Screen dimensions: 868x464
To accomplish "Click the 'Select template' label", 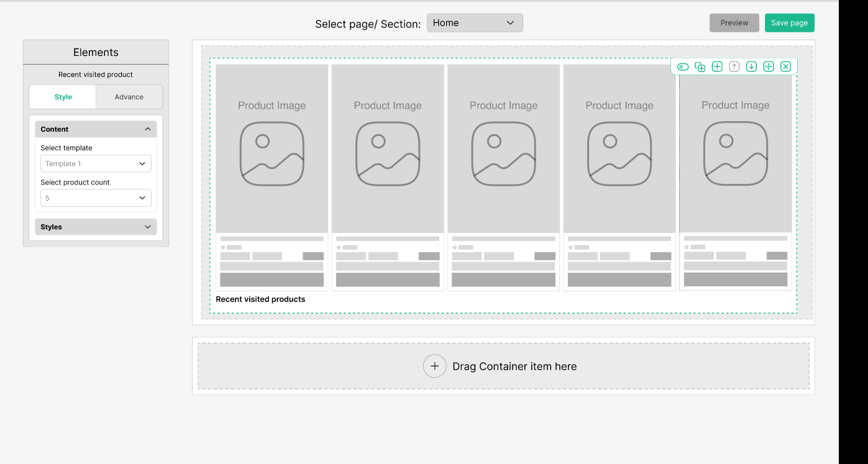I will [x=66, y=148].
